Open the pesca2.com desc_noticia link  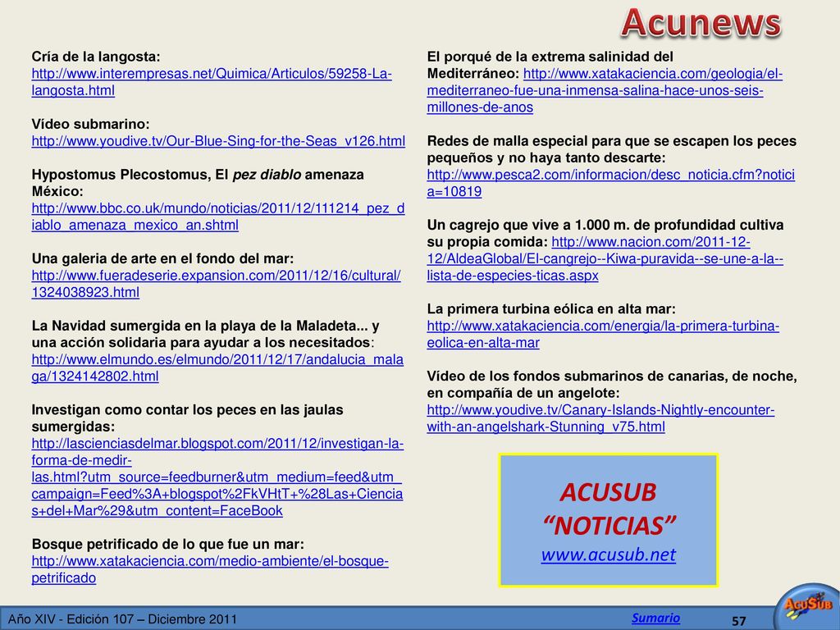610,183
